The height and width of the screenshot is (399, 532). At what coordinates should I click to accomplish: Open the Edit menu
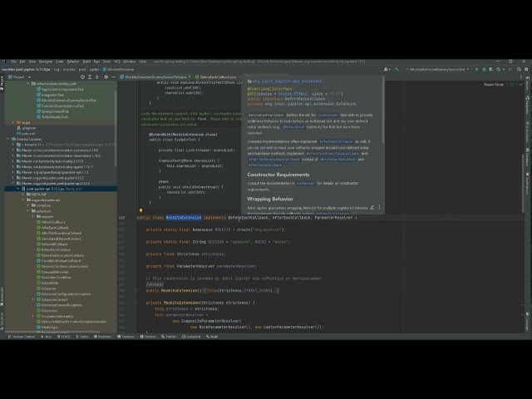[22, 62]
